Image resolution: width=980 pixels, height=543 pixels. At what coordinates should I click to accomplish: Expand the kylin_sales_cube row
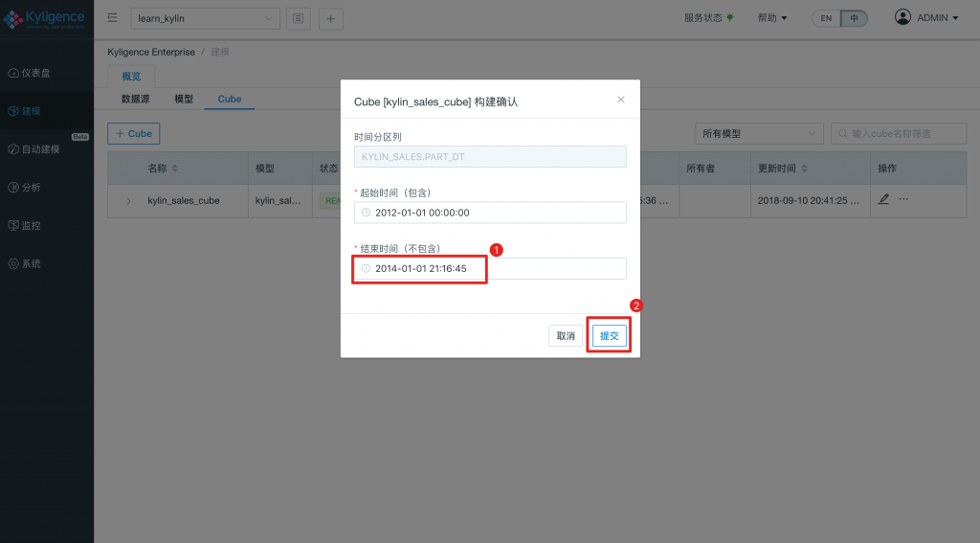coord(129,201)
